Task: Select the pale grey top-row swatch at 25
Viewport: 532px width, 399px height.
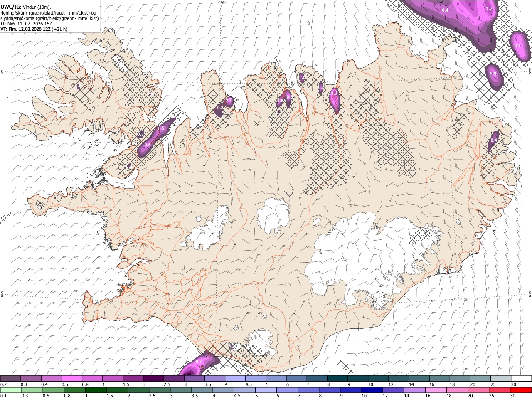Action: [x=501, y=378]
